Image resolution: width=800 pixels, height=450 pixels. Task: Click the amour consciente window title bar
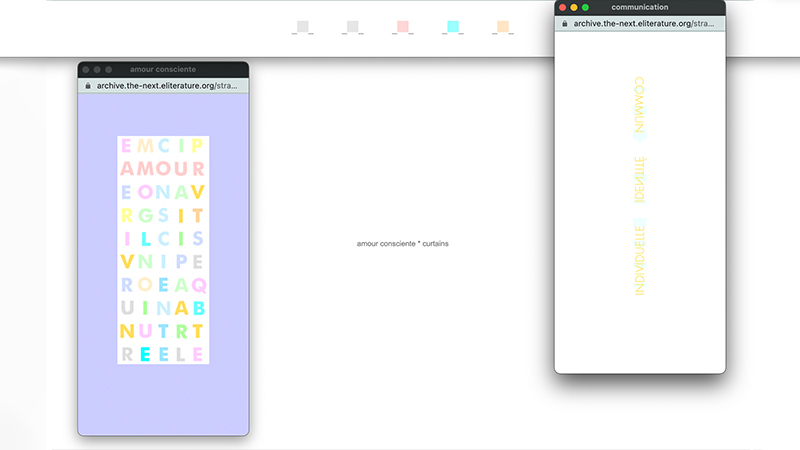[163, 69]
